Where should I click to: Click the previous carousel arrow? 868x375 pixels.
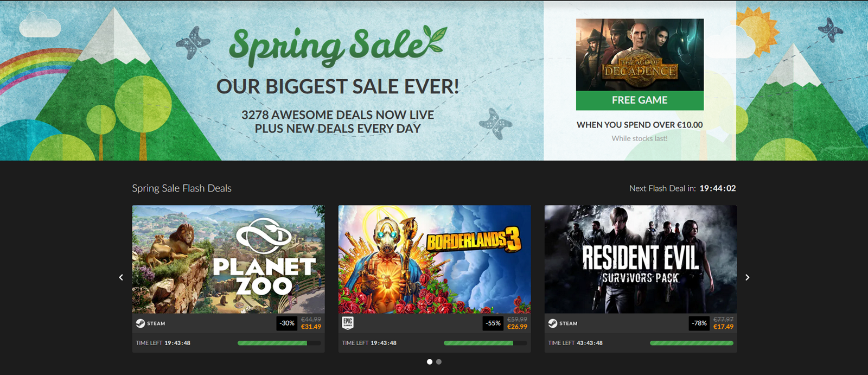tap(121, 277)
